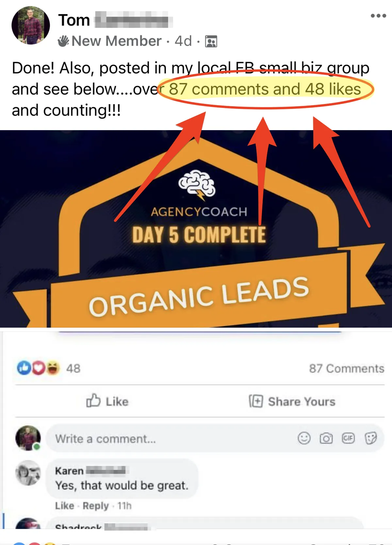Tap Karen's commenter avatar
This screenshot has height=545, width=392.
click(28, 473)
